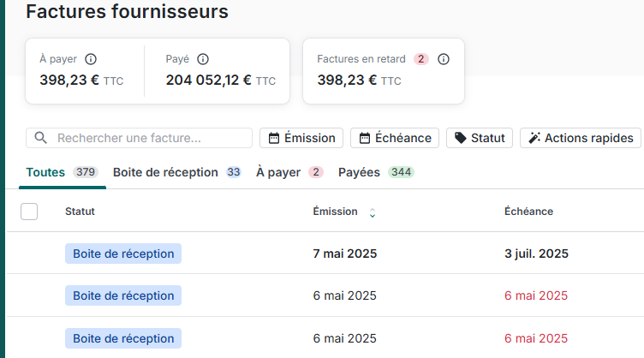This screenshot has height=358, width=644.
Task: Open the Statut filter dropdown
Action: click(480, 138)
